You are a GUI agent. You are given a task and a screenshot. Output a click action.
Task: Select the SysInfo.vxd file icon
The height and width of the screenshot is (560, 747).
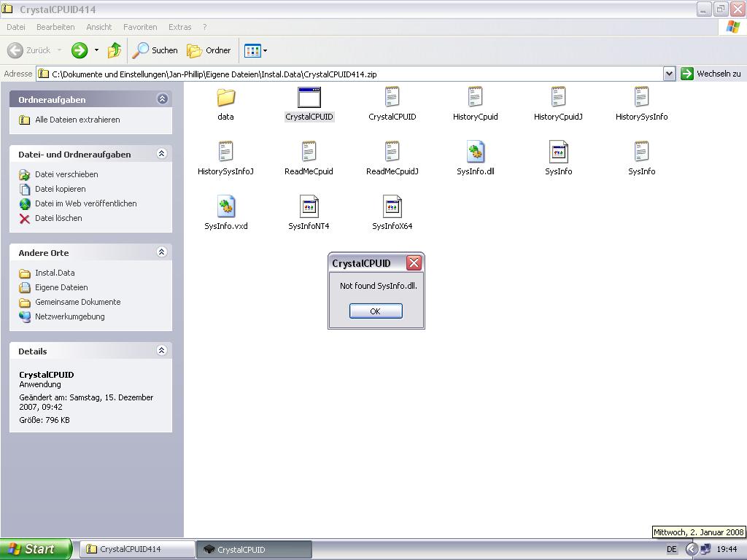click(x=226, y=206)
